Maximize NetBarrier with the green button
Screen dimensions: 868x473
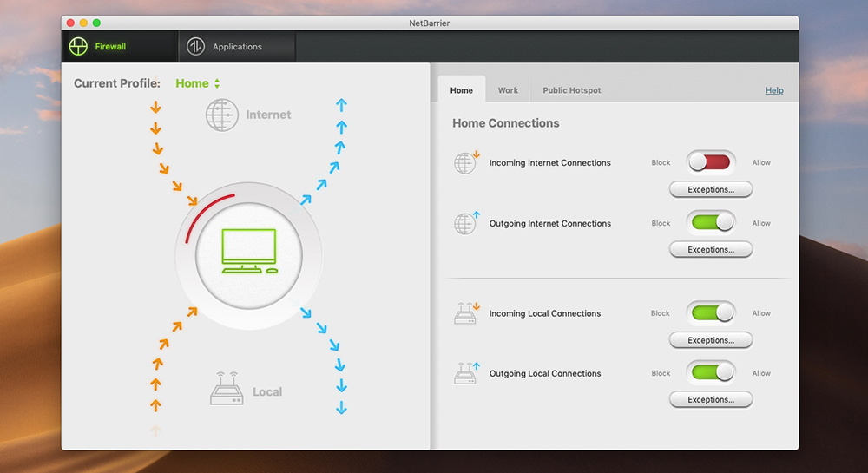point(97,23)
